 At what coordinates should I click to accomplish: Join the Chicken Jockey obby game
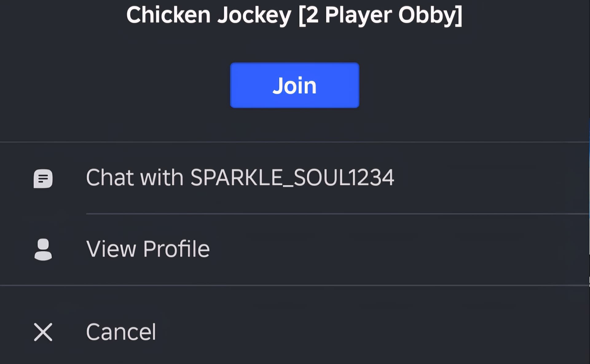(x=294, y=85)
